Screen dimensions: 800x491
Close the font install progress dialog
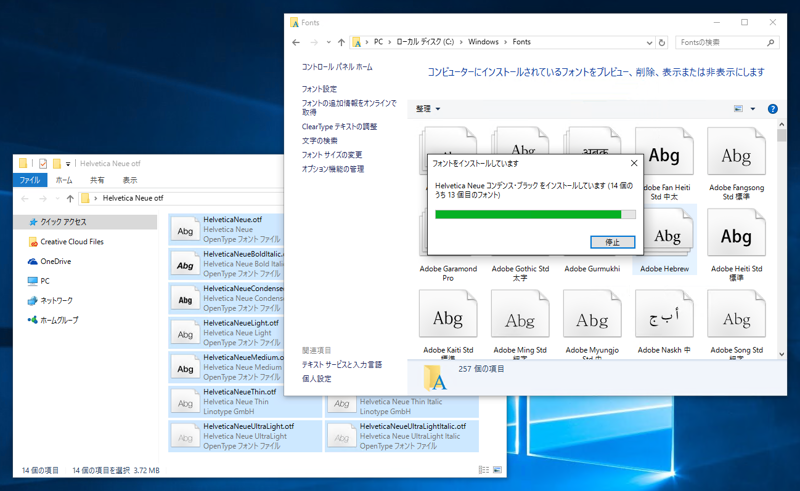pyautogui.click(x=634, y=163)
